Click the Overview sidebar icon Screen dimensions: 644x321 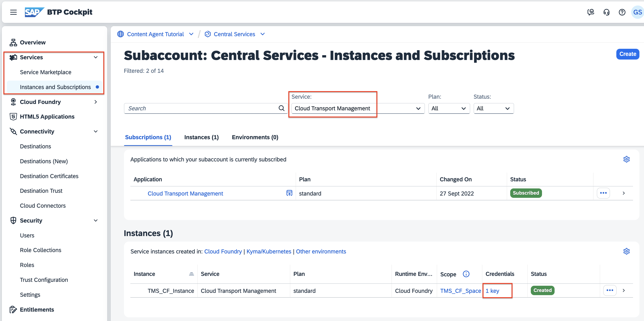click(x=13, y=42)
